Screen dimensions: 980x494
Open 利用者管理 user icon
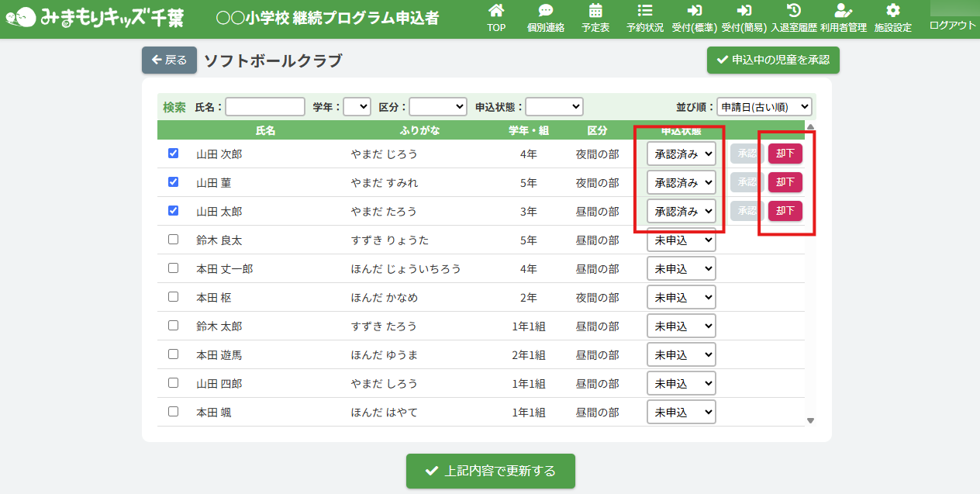(843, 11)
